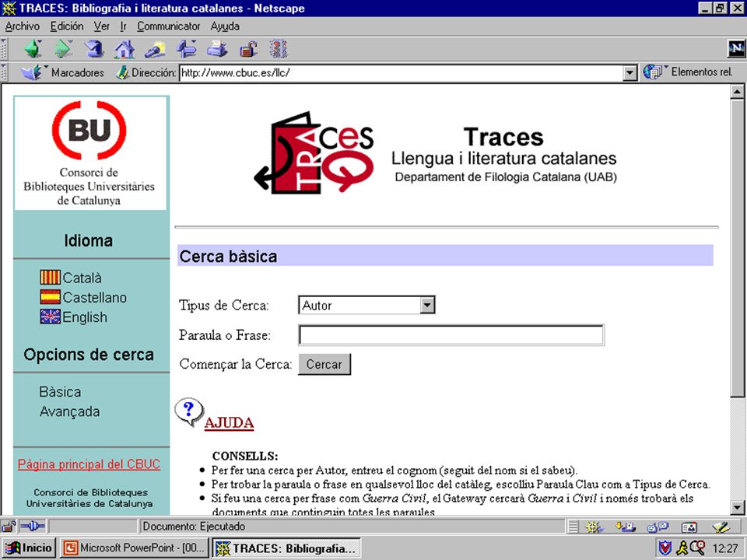
Task: Open the Home page icon
Action: pos(124,49)
